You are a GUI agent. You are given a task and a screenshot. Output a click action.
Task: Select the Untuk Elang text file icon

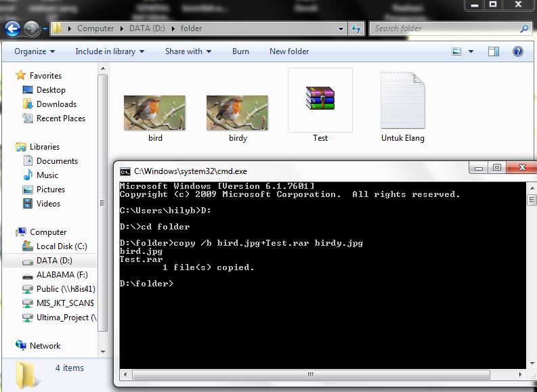pyautogui.click(x=402, y=100)
